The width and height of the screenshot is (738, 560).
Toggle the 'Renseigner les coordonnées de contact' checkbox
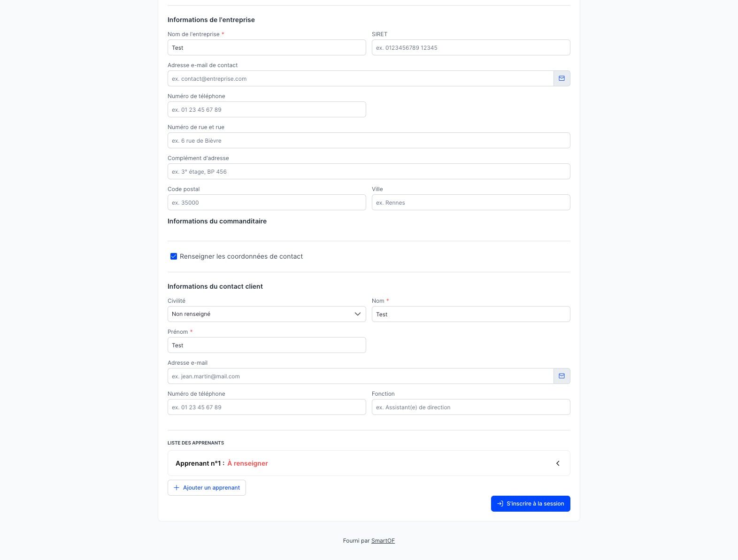click(x=174, y=256)
